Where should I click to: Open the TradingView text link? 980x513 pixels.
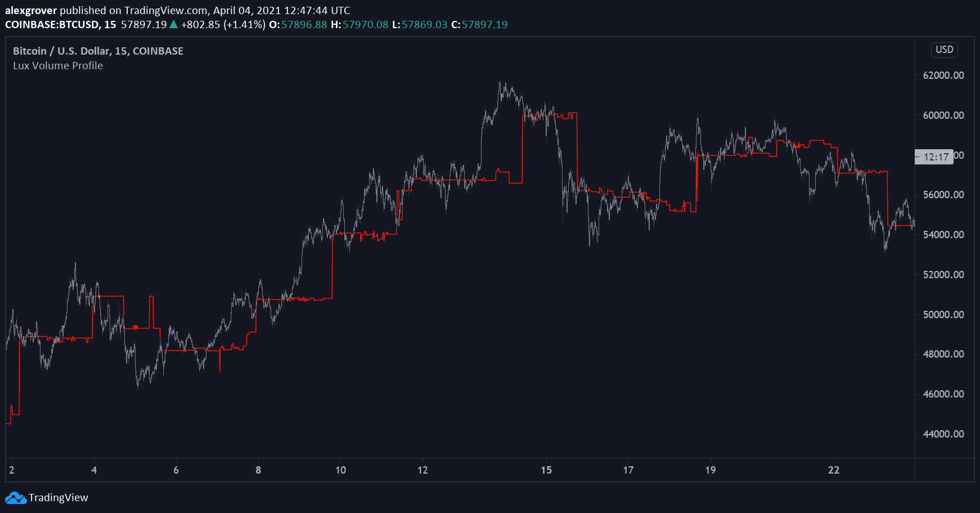[59, 498]
